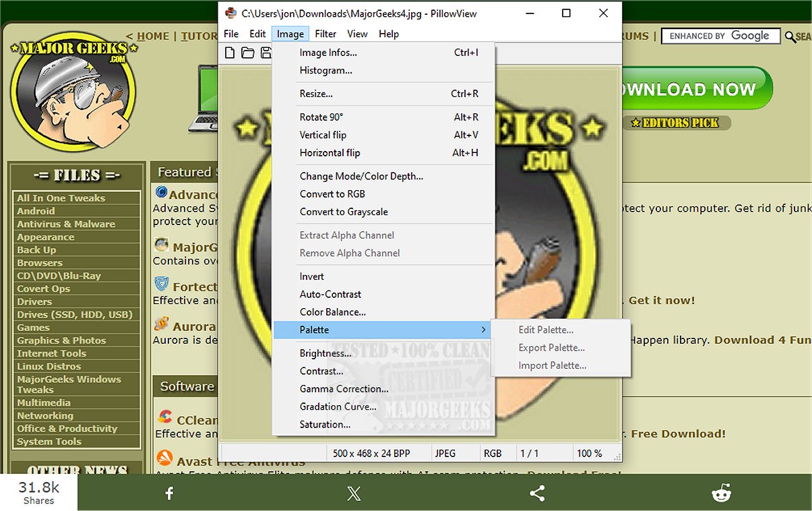Open Change Mode/Color Depth...
This screenshot has height=511, width=812.
(x=383, y=176)
